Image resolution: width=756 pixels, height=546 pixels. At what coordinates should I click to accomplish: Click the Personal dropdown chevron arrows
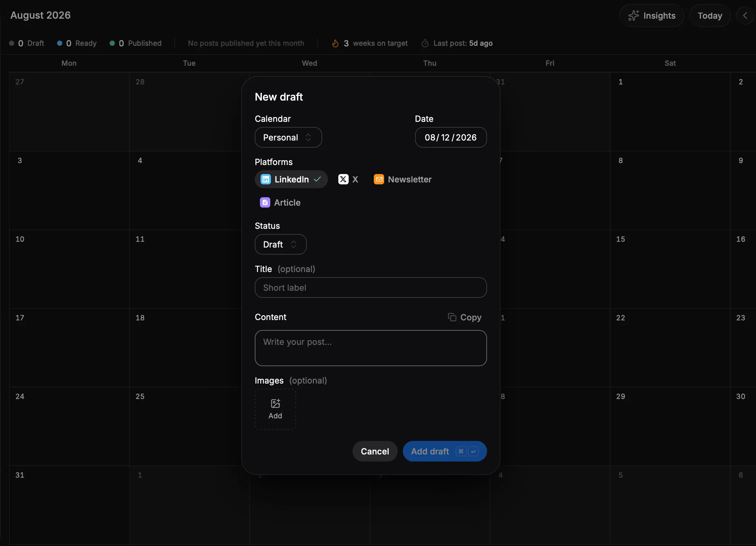[308, 137]
